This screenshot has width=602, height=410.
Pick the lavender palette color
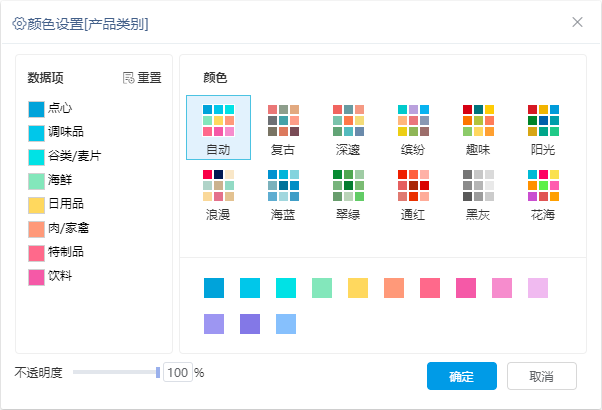tap(214, 324)
